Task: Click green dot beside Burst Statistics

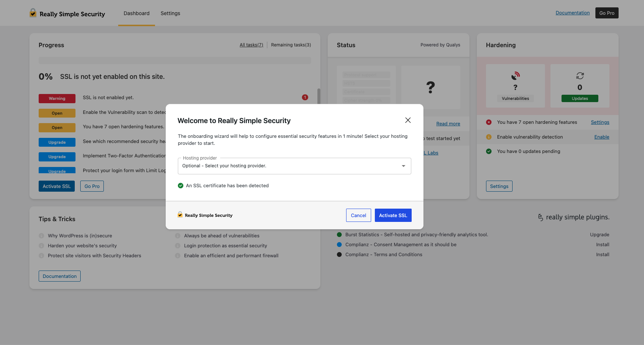Action: click(339, 234)
